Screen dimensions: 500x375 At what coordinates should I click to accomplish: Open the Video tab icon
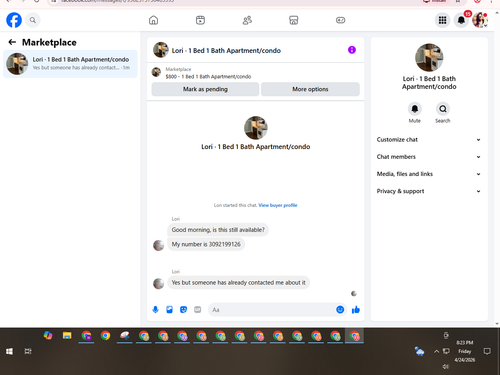coord(200,20)
